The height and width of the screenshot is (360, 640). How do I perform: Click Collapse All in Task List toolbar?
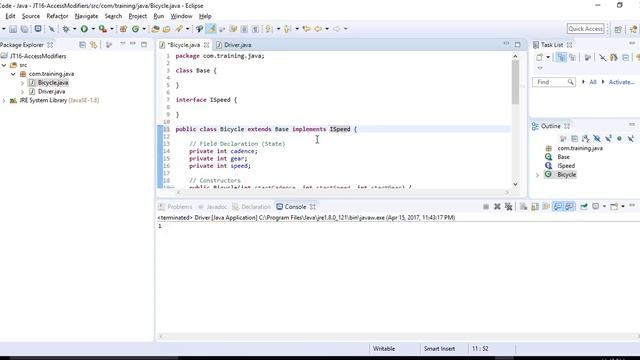pyautogui.click(x=626, y=58)
